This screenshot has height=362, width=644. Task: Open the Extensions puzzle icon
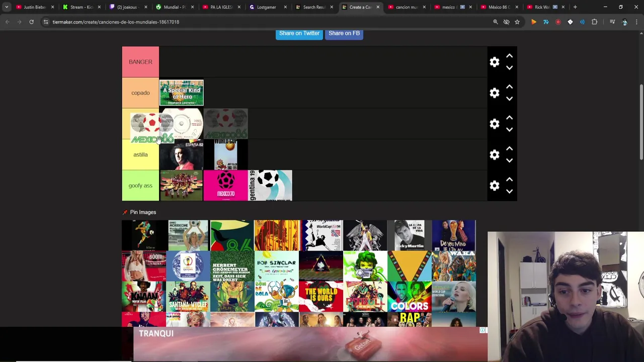click(x=594, y=22)
